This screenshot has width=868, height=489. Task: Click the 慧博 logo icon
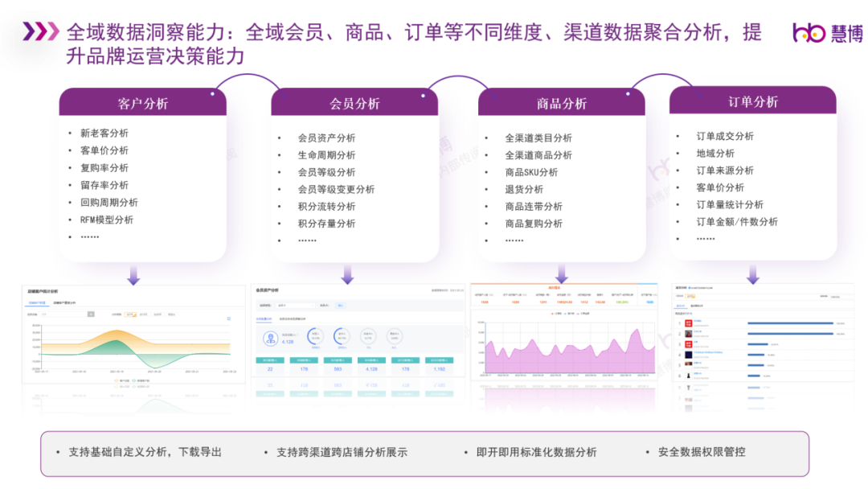[808, 32]
